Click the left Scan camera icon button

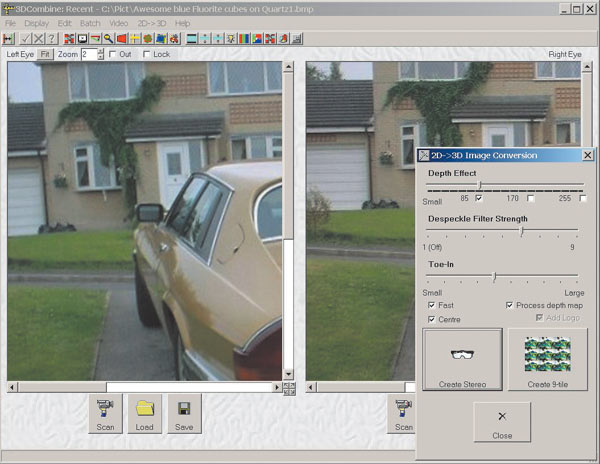104,413
